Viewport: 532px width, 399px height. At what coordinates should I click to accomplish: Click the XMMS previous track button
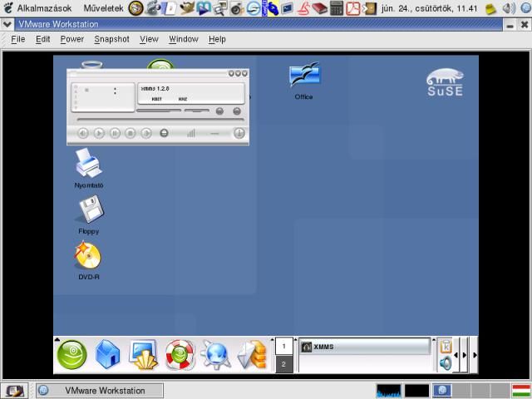[83, 133]
